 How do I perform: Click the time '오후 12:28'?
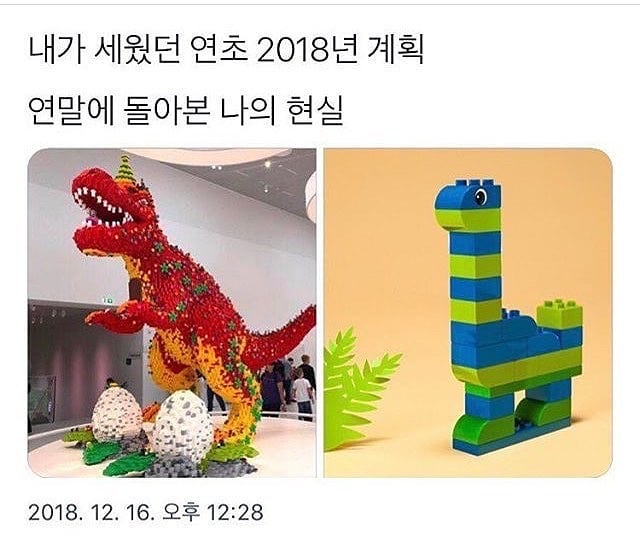213,512
